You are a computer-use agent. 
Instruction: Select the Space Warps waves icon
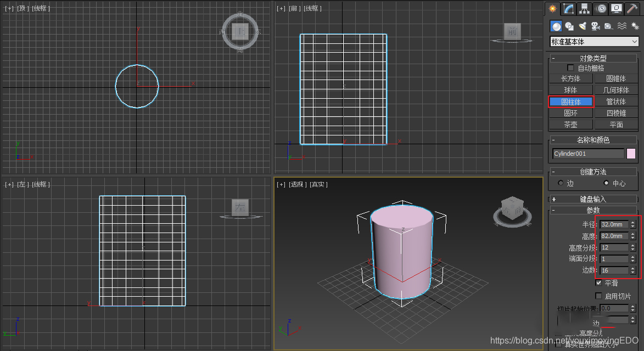pyautogui.click(x=622, y=26)
